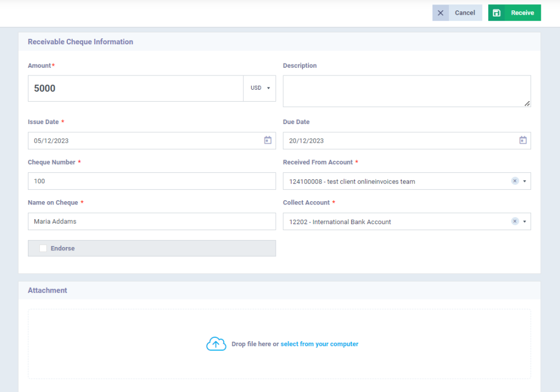Open the USD currency dropdown
The height and width of the screenshot is (392, 560).
coord(259,88)
